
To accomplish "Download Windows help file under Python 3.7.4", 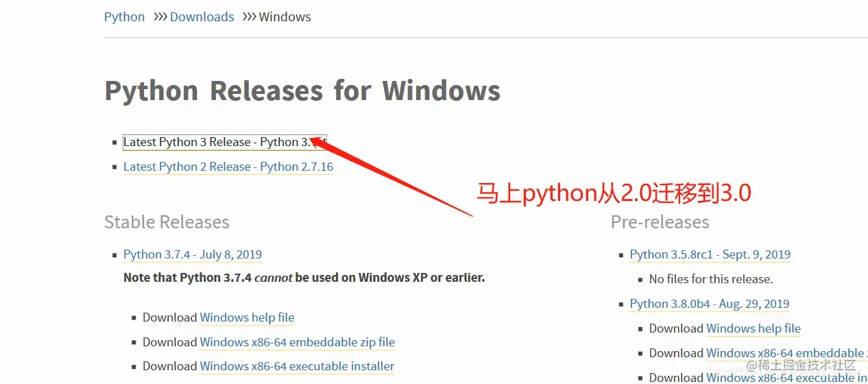I will (247, 317).
